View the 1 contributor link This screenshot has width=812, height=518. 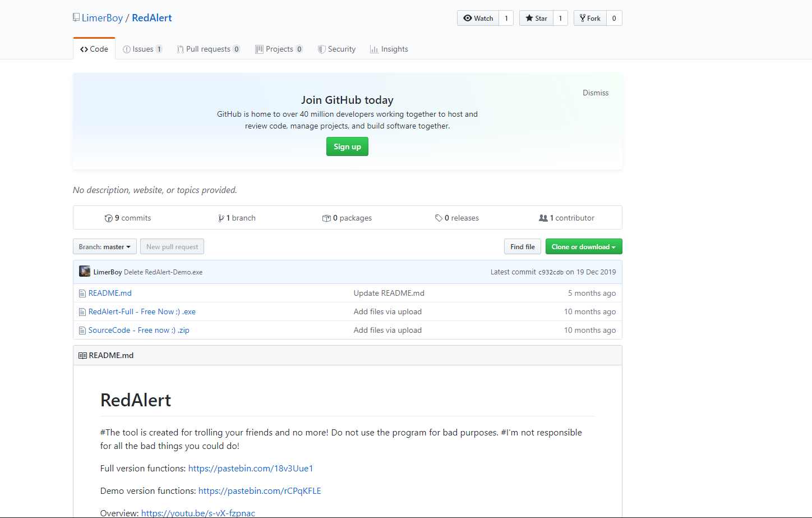567,218
